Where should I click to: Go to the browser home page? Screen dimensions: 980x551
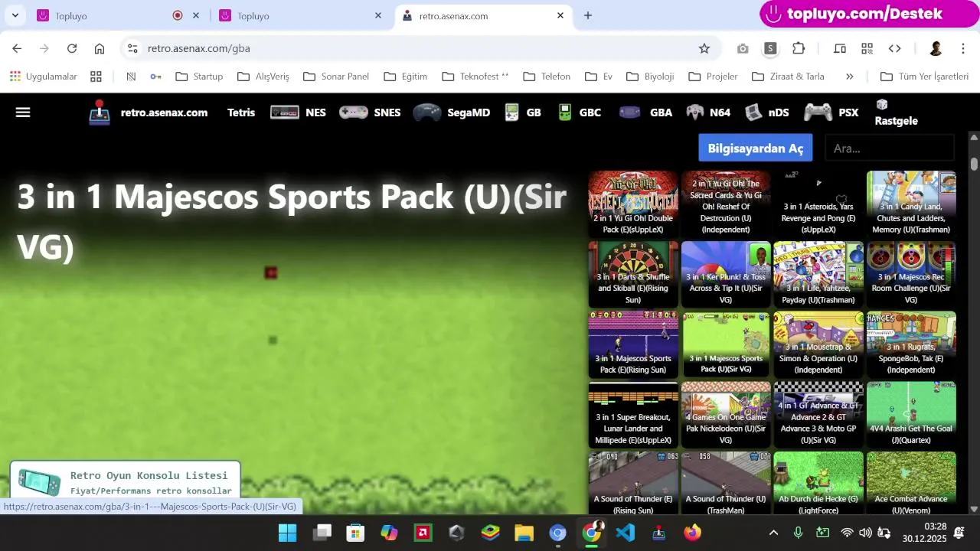(x=100, y=48)
